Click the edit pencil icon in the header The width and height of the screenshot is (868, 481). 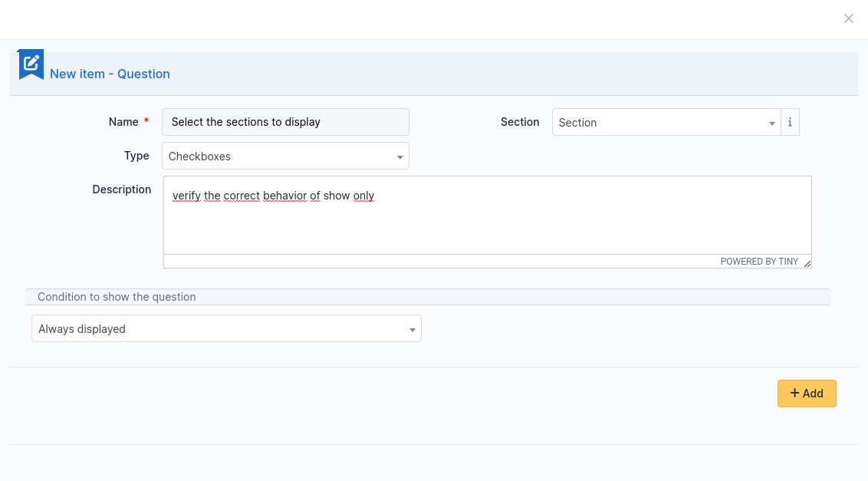click(x=30, y=64)
